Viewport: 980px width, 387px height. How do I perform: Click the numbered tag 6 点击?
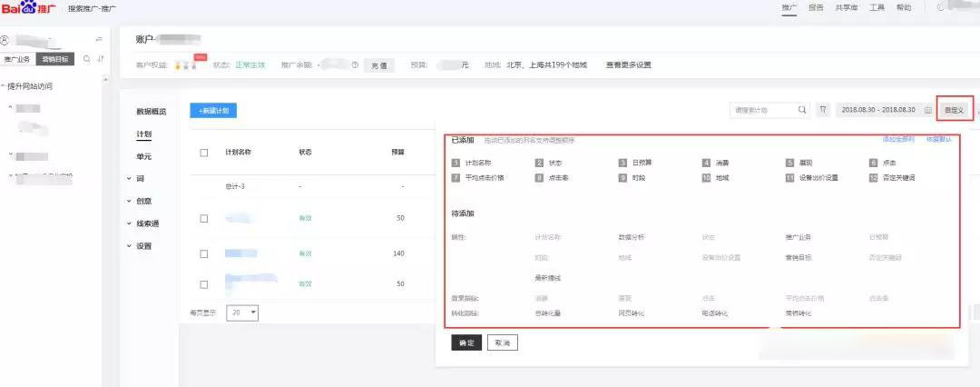[883, 163]
